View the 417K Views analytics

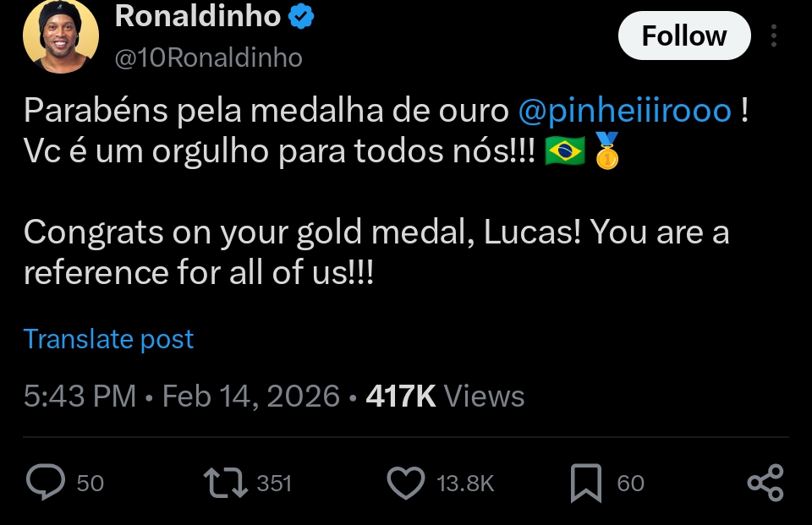tap(445, 396)
